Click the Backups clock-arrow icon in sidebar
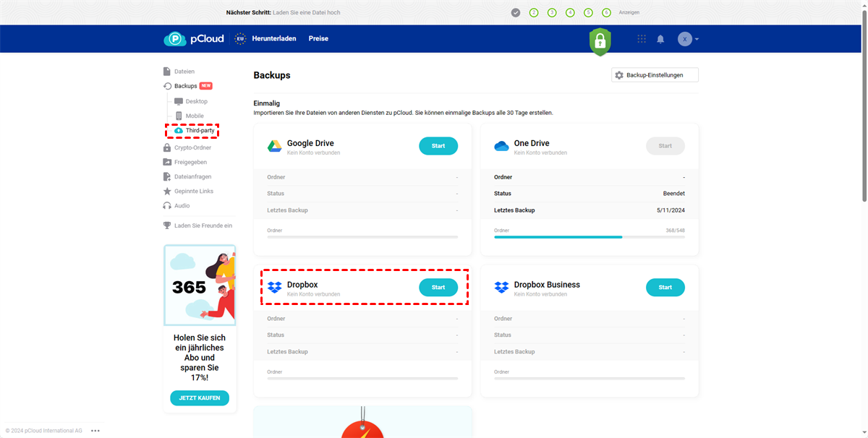Image resolution: width=868 pixels, height=438 pixels. pyautogui.click(x=167, y=86)
